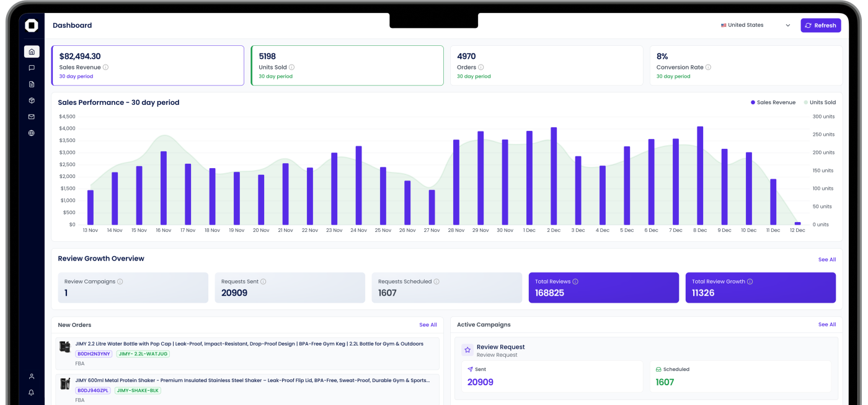This screenshot has width=868, height=405.
Task: Click See All for New Orders
Action: (x=428, y=324)
